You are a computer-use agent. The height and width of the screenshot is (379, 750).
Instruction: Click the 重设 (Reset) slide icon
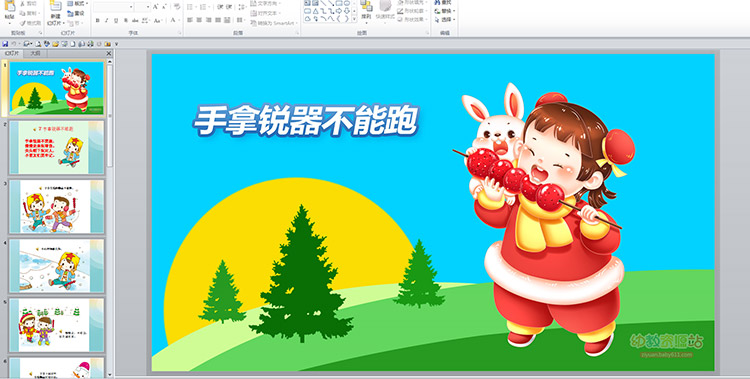click(x=76, y=13)
